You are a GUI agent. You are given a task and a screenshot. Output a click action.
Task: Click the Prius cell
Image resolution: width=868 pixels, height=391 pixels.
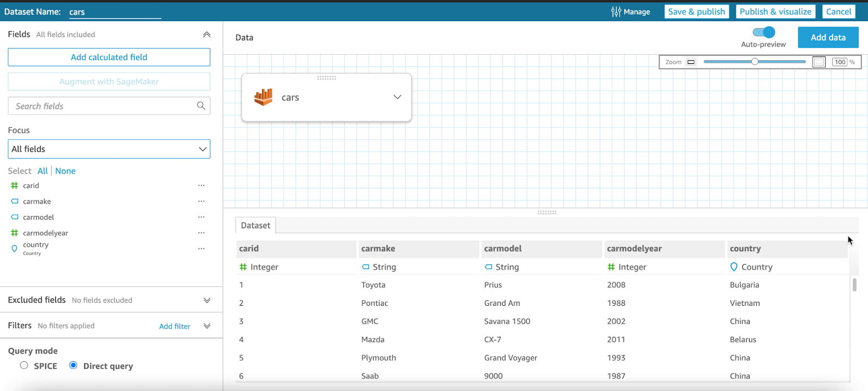click(x=493, y=285)
